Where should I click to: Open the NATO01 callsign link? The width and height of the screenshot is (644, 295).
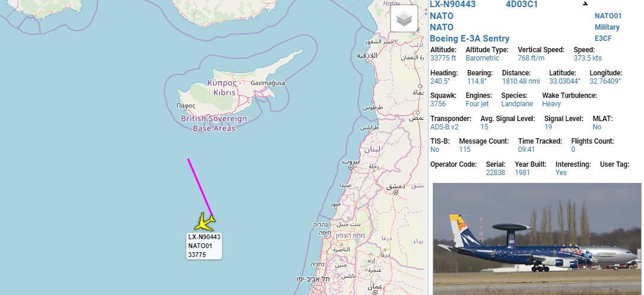point(608,16)
